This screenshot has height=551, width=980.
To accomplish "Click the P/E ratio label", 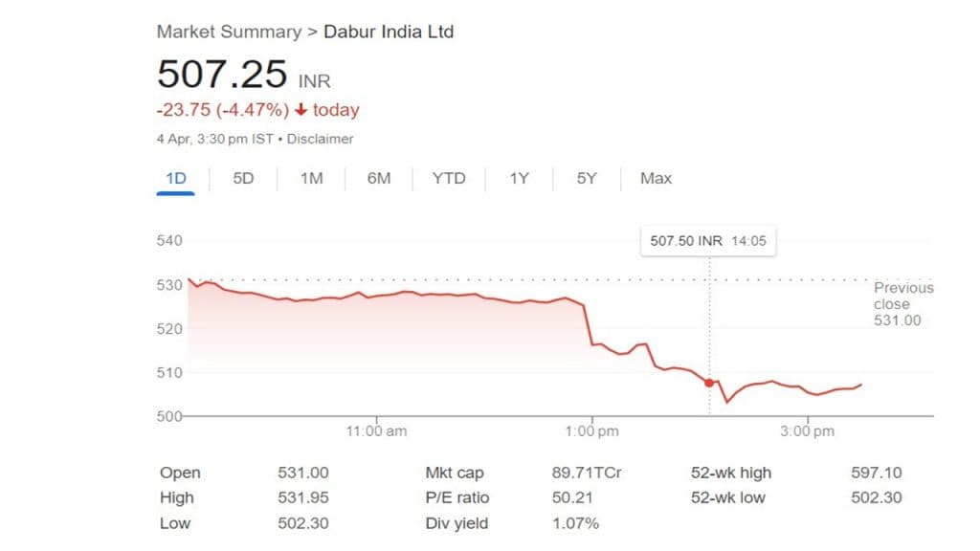I will point(457,497).
